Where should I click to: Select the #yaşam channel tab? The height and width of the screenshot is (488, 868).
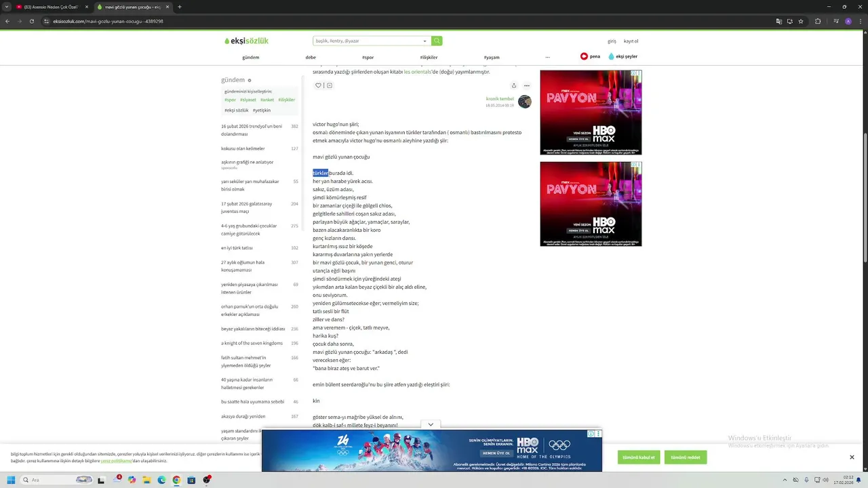click(x=492, y=58)
